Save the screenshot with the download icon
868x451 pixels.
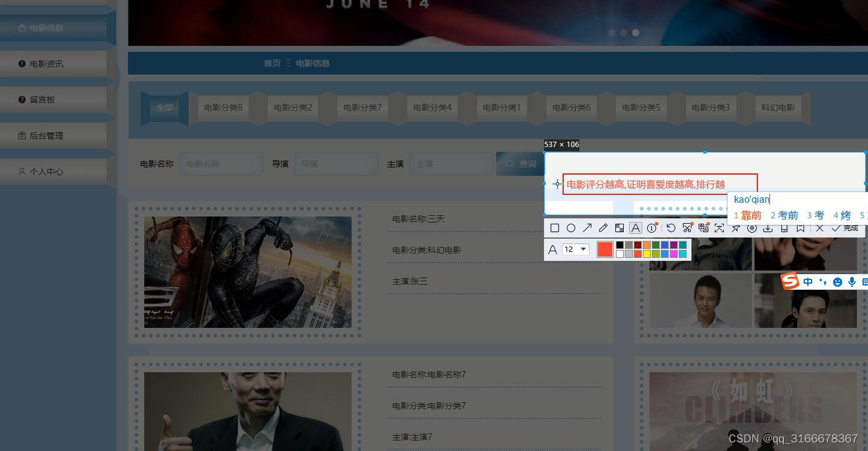coord(767,227)
